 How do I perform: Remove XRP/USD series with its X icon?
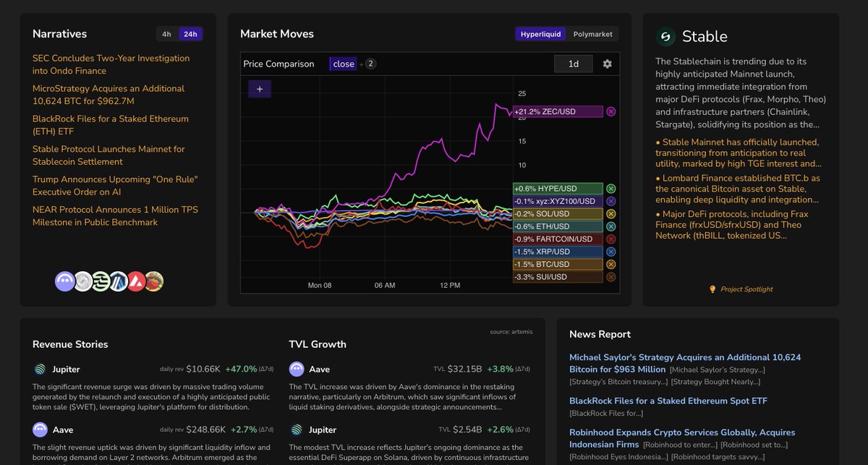pyautogui.click(x=611, y=252)
